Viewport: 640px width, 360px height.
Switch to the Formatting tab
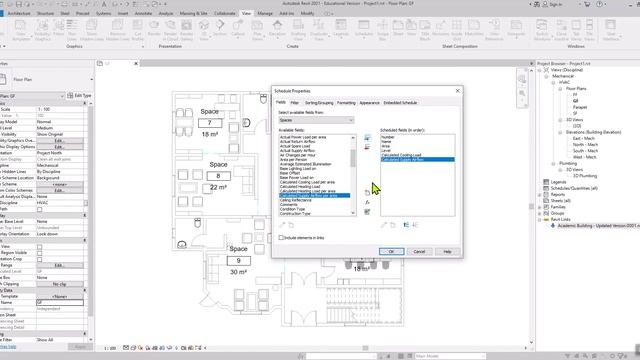[346, 103]
